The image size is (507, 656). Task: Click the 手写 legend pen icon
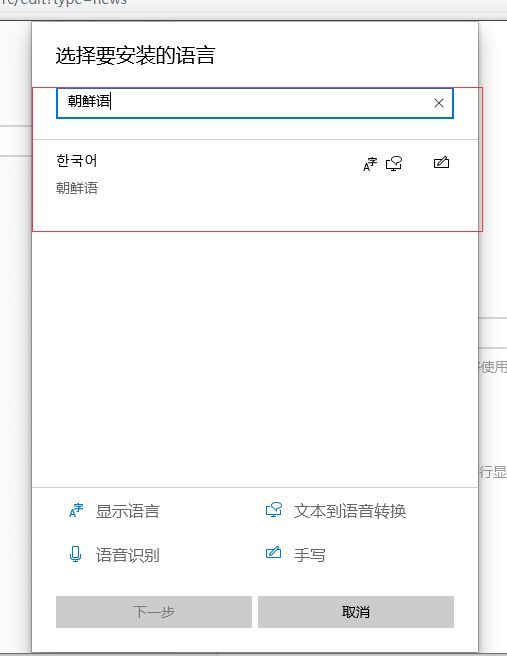(x=274, y=553)
